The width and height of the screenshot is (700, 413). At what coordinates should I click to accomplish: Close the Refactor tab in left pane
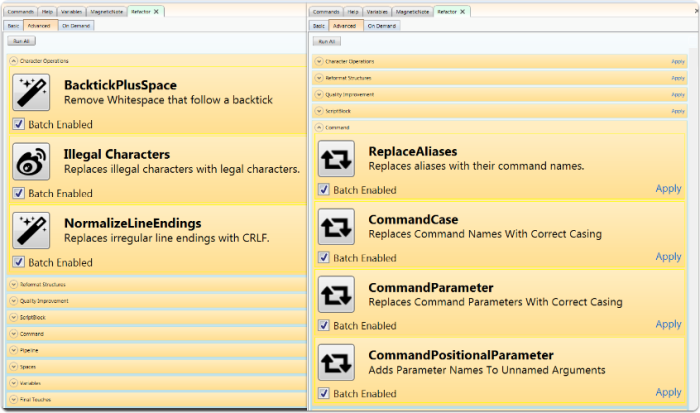(157, 11)
